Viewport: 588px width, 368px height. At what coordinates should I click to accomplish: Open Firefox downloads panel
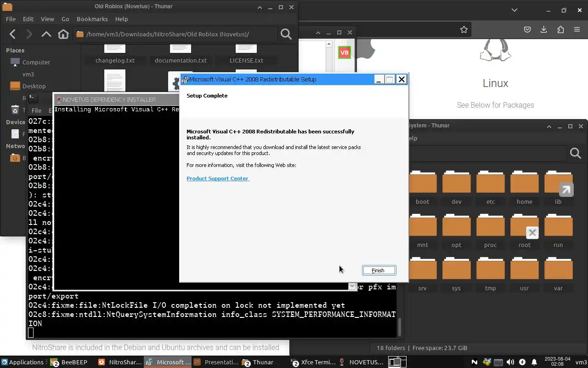(x=544, y=29)
